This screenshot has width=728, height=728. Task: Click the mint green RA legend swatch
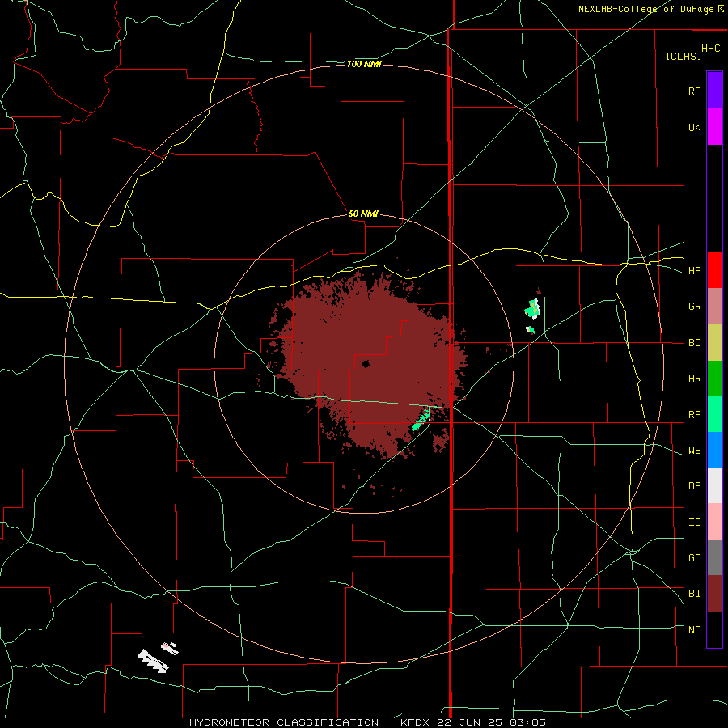(714, 414)
